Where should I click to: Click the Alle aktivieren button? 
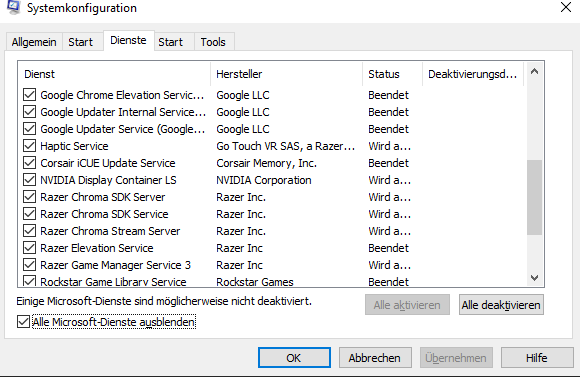(x=407, y=305)
